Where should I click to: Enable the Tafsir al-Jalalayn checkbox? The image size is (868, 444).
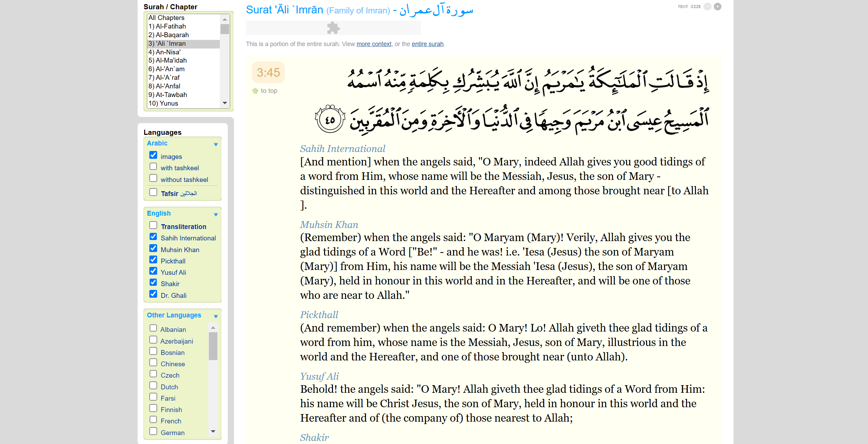[153, 192]
